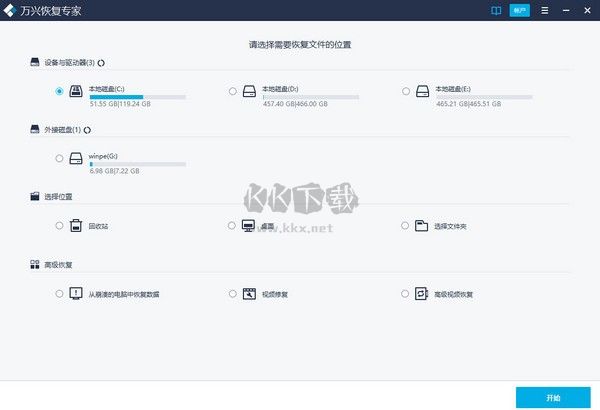Open the user guide book icon
600x410 pixels.
pos(496,10)
